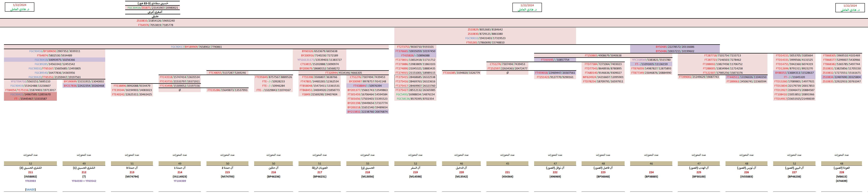868x195 pixels.
Task: Select the FGC30416/ZS5871 header cell
Action: pyautogui.click(x=153, y=8)
